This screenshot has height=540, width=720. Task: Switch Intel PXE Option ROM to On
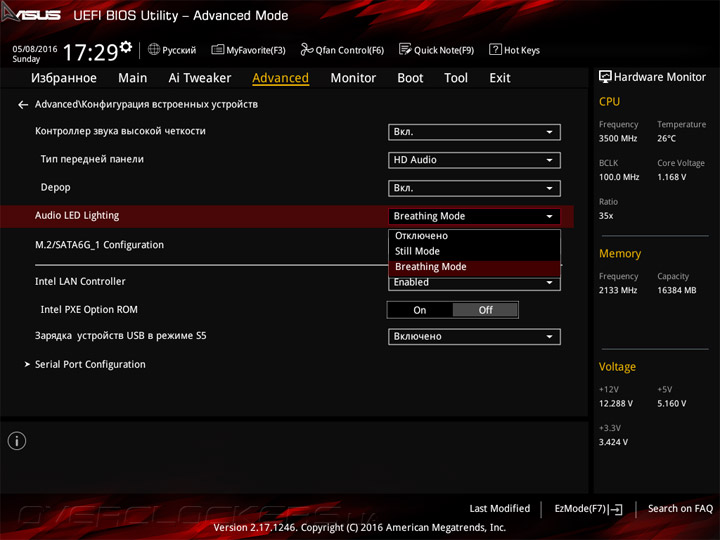coord(420,310)
